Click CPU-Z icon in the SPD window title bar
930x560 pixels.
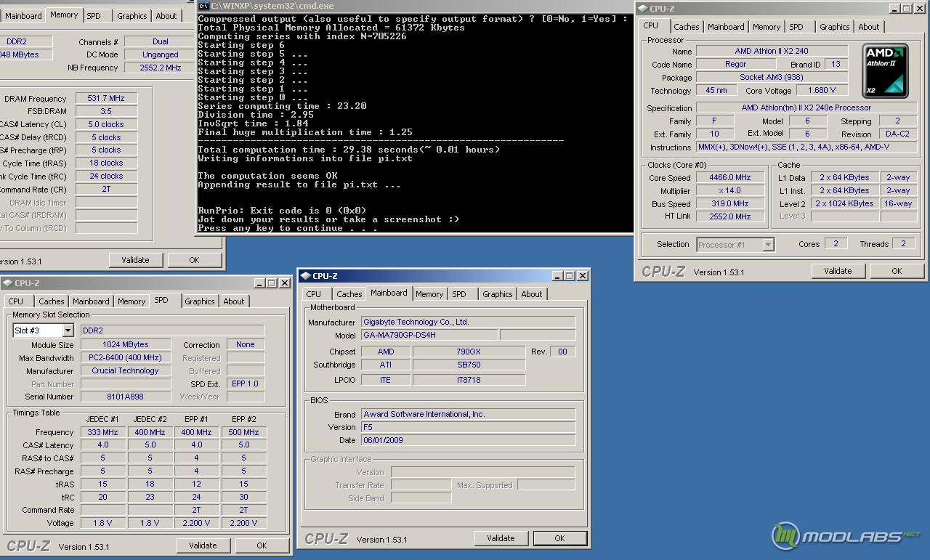tap(7, 283)
